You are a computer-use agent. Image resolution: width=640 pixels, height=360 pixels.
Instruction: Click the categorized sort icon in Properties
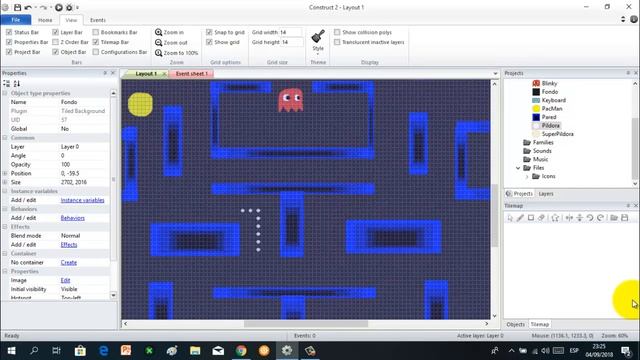(x=7, y=83)
